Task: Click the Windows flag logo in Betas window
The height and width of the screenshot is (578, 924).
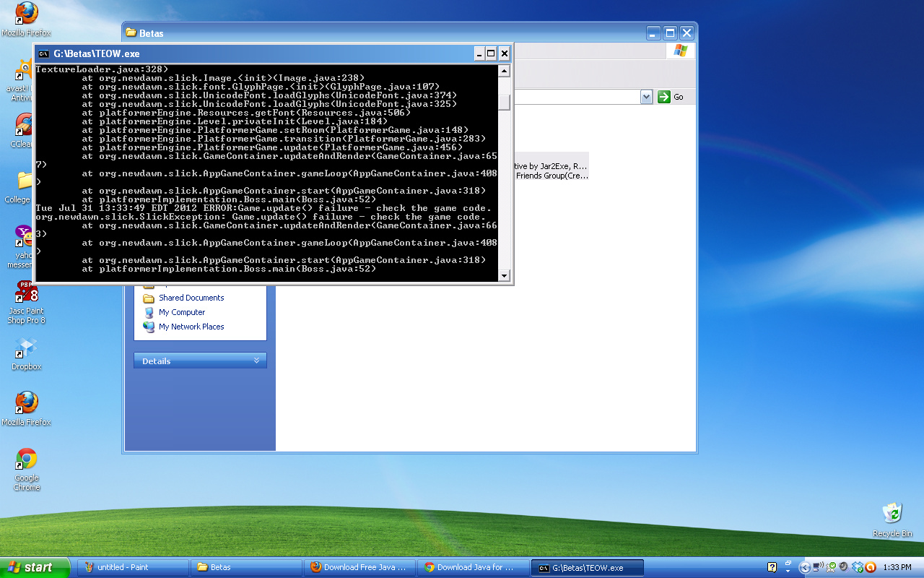Action: 681,51
